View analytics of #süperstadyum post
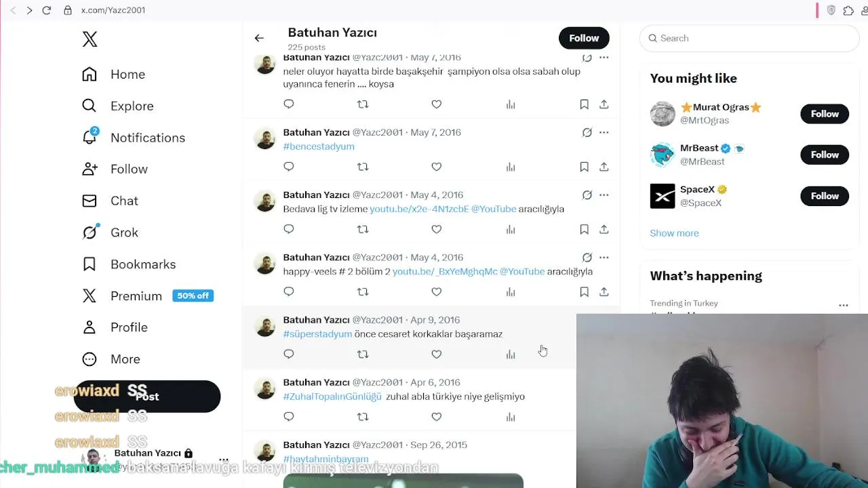This screenshot has width=868, height=488. click(x=511, y=354)
